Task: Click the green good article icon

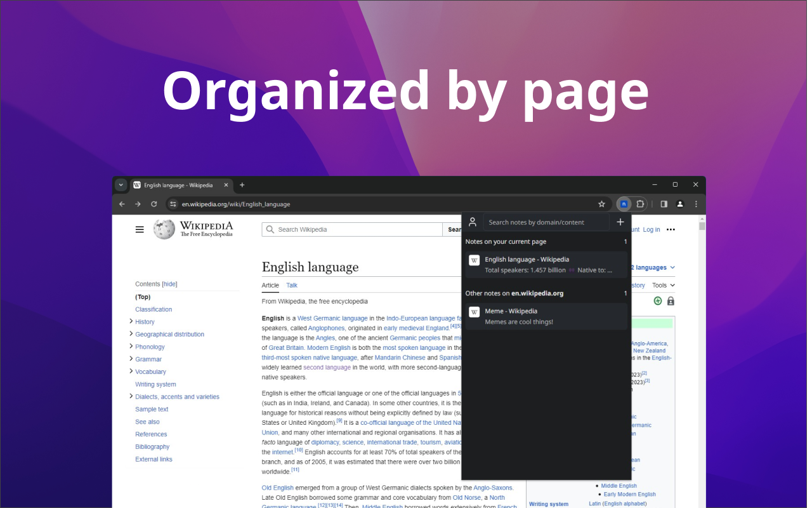Action: (x=658, y=301)
